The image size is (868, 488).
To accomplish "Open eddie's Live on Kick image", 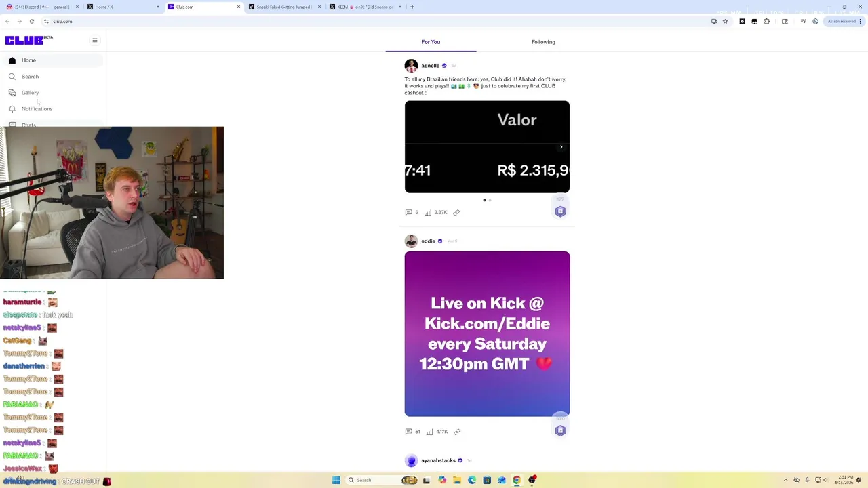I will coord(487,334).
